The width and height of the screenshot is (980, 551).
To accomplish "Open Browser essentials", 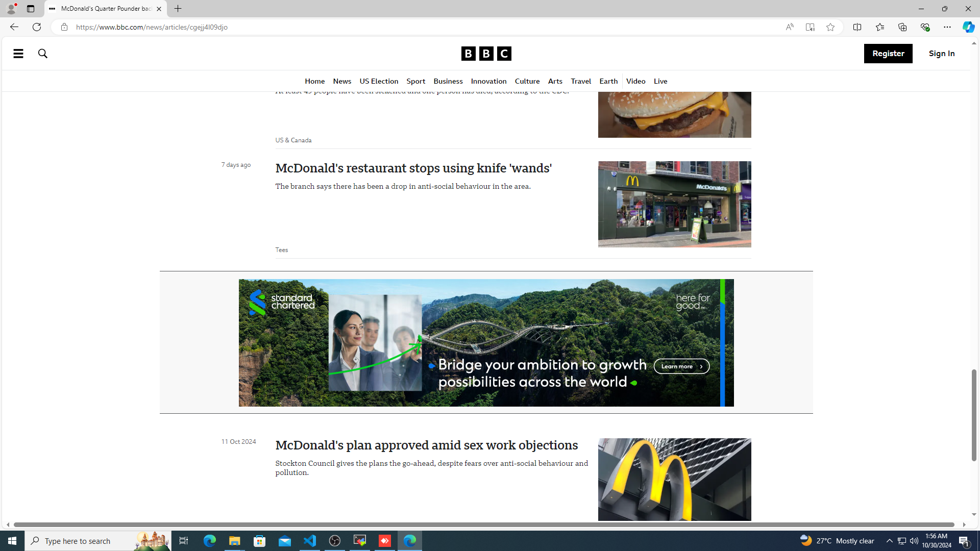I will (924, 27).
